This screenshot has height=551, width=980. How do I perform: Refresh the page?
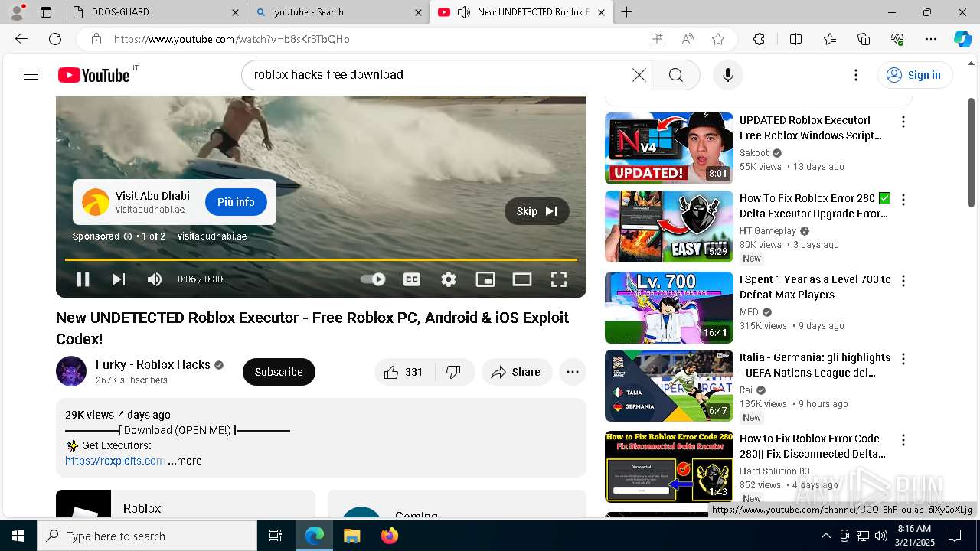(55, 39)
